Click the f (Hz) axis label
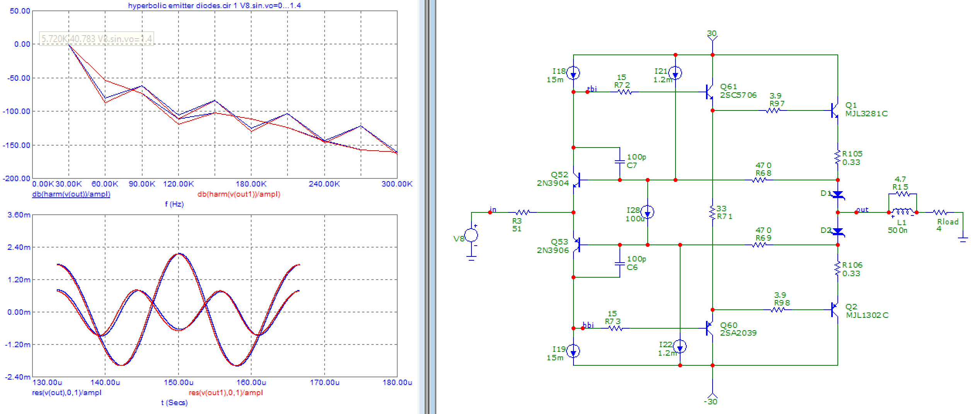This screenshot has height=414, width=980. 174,204
